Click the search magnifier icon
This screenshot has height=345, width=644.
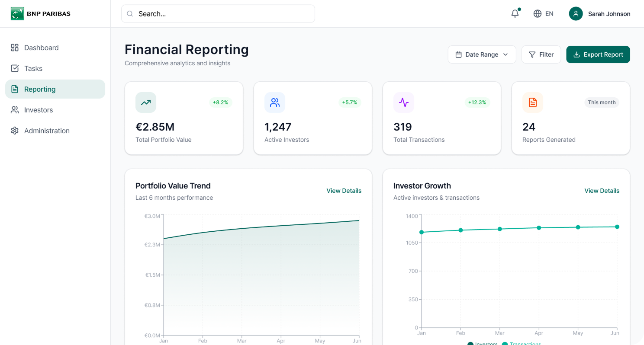130,13
